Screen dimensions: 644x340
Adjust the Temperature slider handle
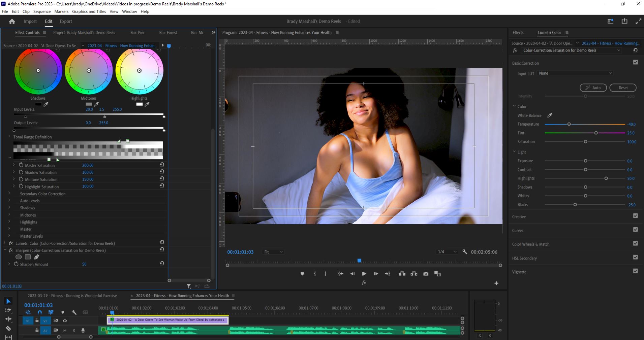pyautogui.click(x=569, y=124)
